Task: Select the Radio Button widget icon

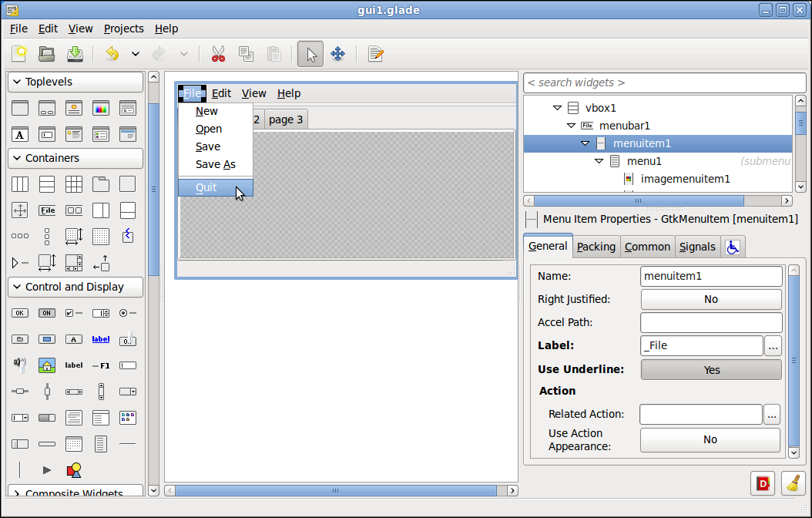Action: pos(127,313)
